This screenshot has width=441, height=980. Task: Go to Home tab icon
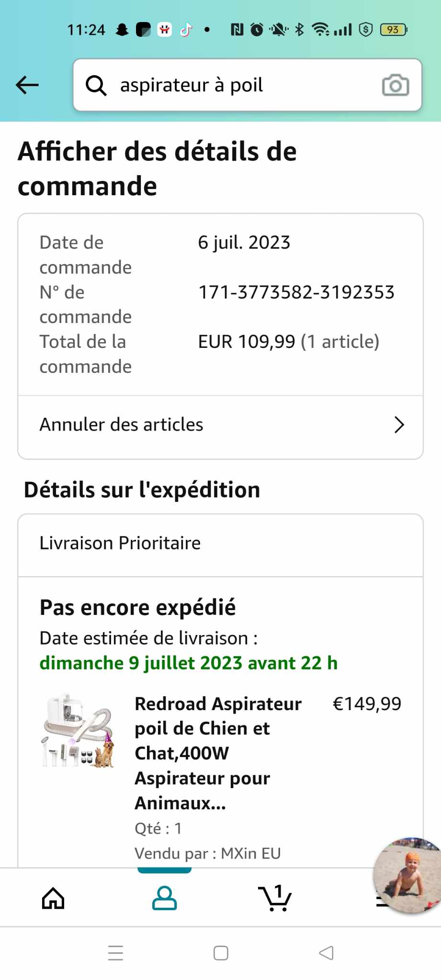coord(53,898)
